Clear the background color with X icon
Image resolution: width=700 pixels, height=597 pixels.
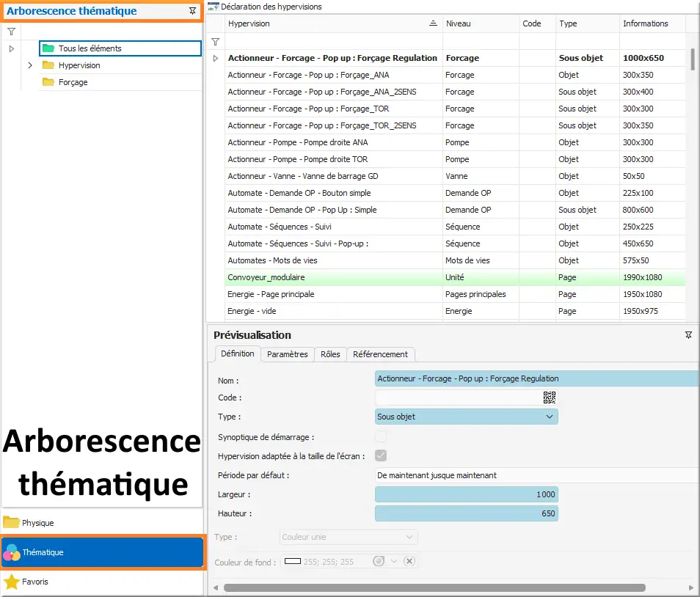click(409, 561)
